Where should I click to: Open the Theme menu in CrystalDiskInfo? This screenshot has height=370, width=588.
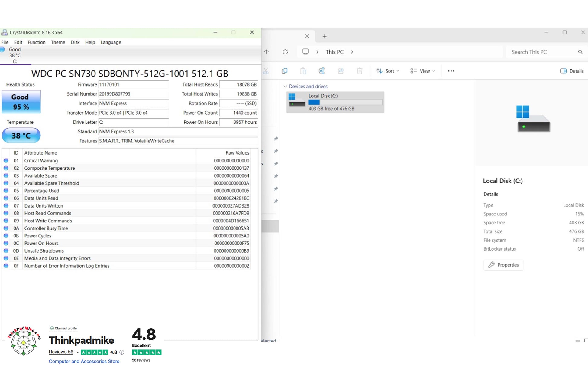click(x=58, y=42)
